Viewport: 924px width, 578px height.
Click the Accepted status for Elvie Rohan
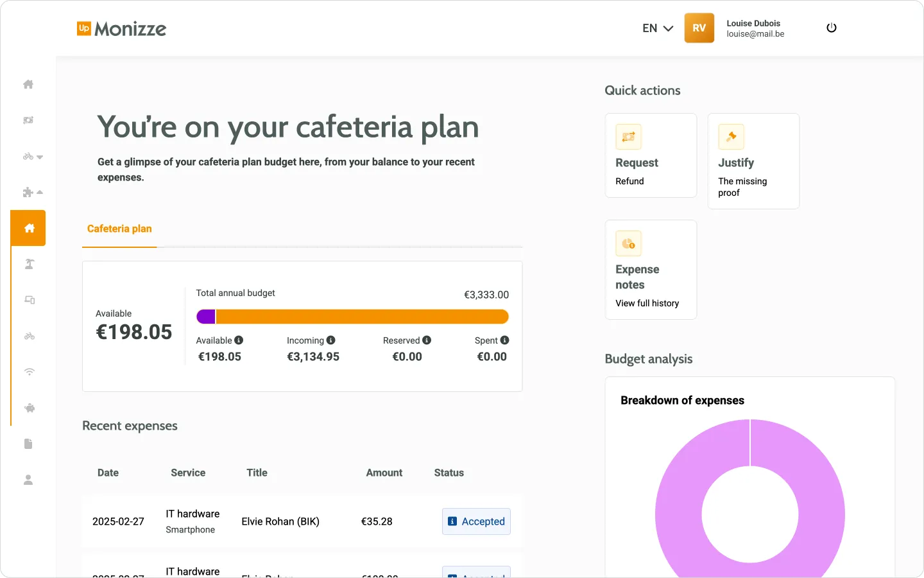click(476, 521)
